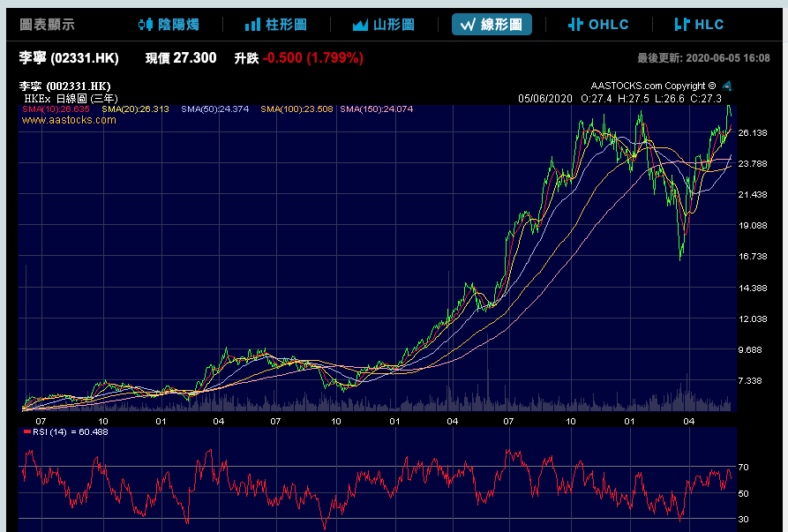Click the RSI (14) = 60.488 label
Viewport: 788px width, 532px height.
coord(66,432)
